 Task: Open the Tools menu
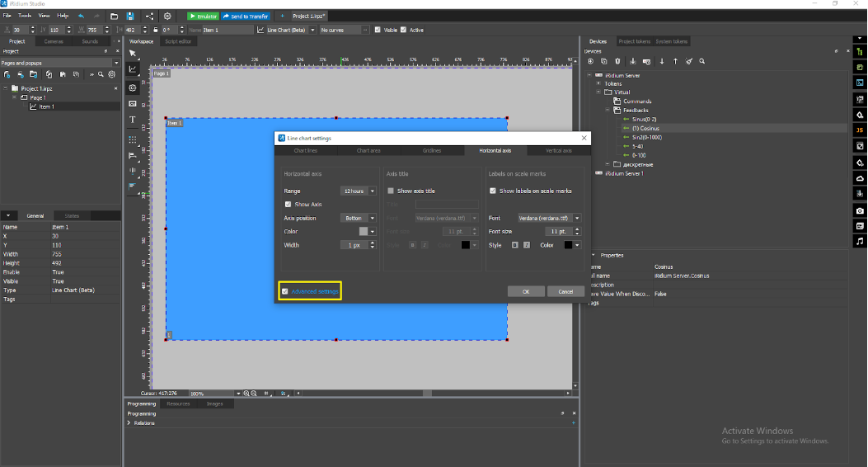pos(25,16)
